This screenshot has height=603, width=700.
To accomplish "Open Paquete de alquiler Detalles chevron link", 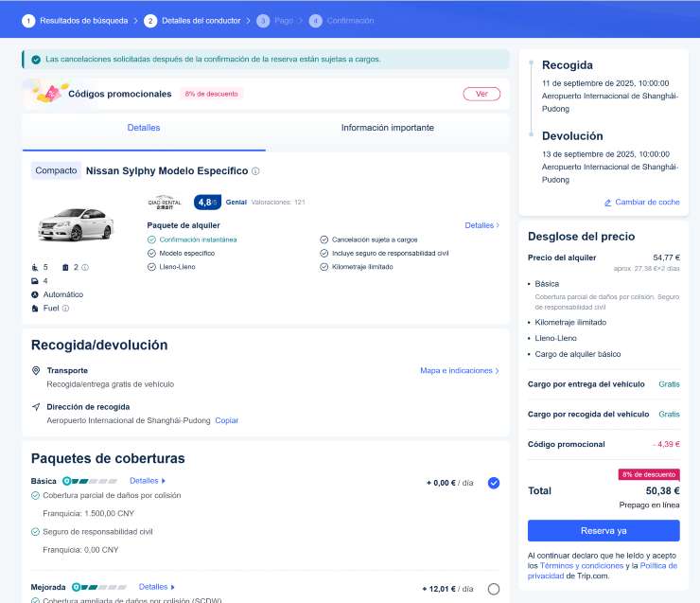I will 482,225.
